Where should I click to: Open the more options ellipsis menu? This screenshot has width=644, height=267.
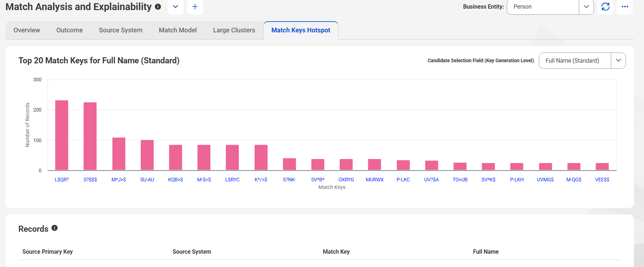click(x=625, y=7)
